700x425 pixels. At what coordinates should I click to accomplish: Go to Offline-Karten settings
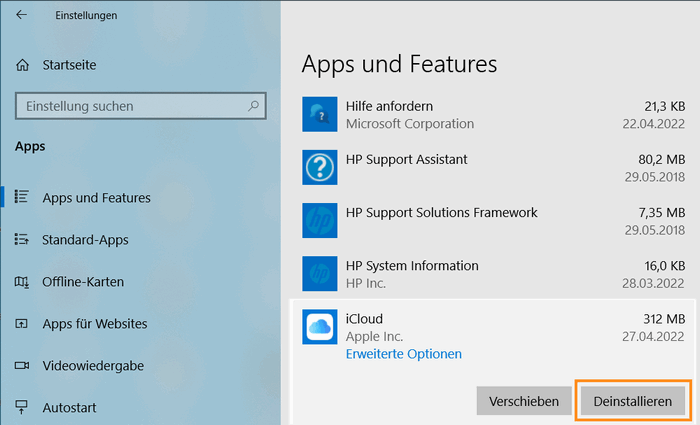point(83,282)
